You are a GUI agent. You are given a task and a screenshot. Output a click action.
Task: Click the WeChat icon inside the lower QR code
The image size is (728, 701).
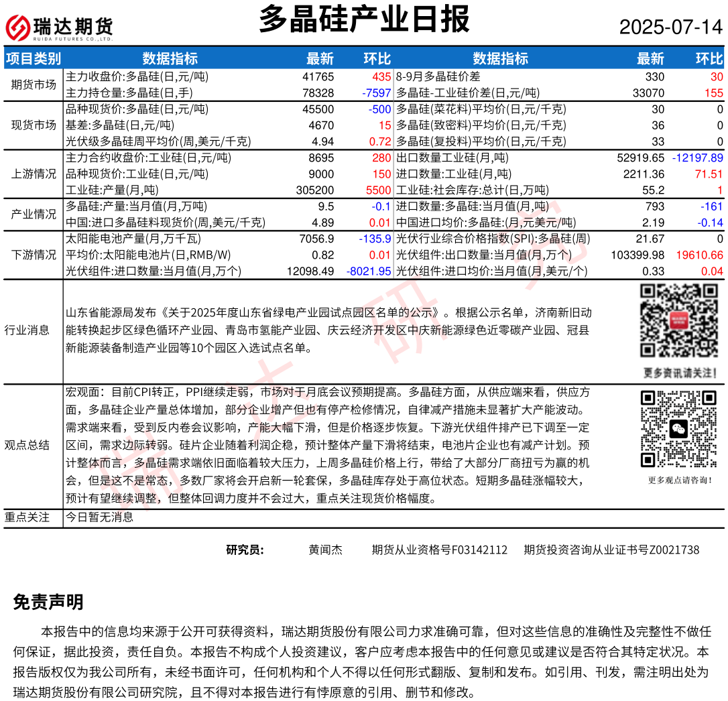pos(679,429)
